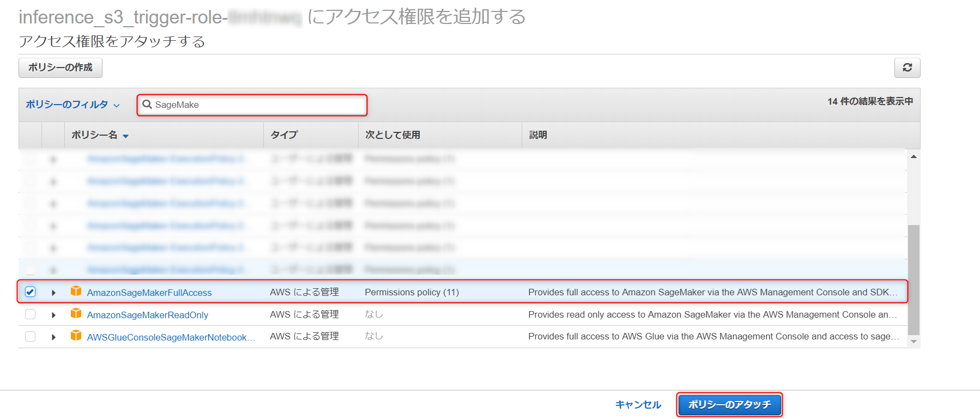Click the ポリシーのアタッチ button
Screen dimensions: 980x419
point(729,405)
